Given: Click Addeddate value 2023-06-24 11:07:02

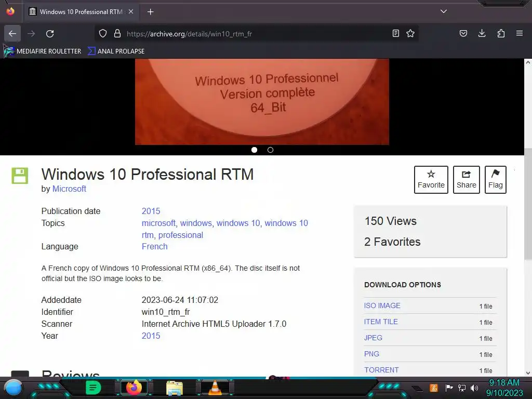Looking at the screenshot, I should pos(180,300).
